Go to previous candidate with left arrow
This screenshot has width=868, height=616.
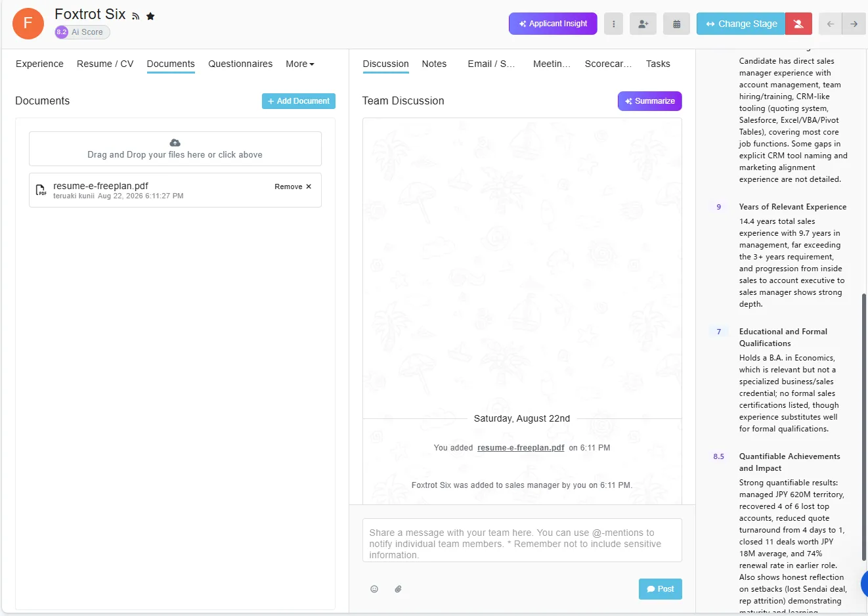[x=830, y=24]
